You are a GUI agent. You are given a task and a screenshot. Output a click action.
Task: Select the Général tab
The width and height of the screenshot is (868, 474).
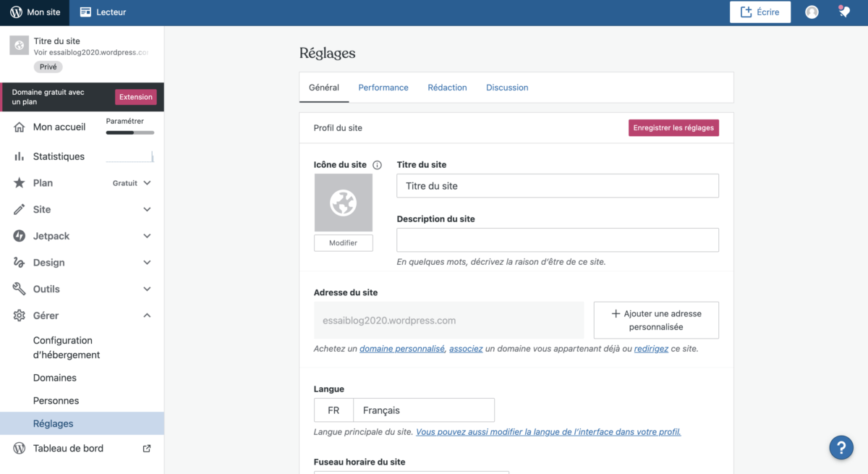(x=324, y=88)
